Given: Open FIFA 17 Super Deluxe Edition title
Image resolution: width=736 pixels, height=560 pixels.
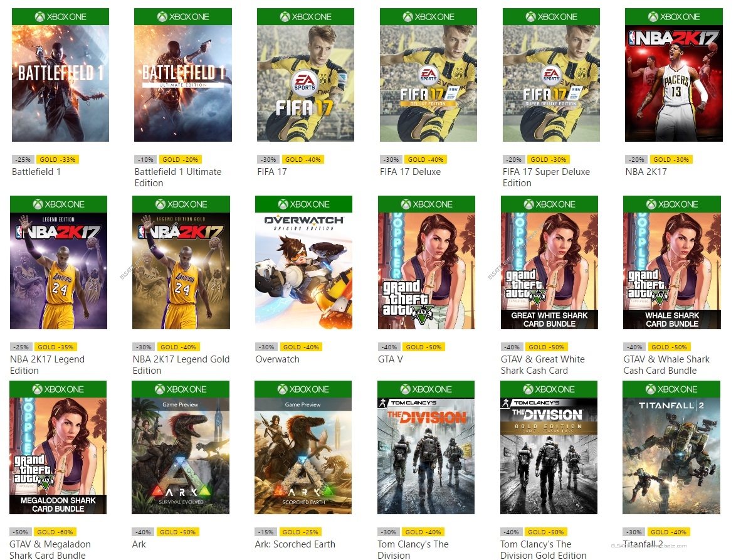Looking at the screenshot, I should coord(547,177).
